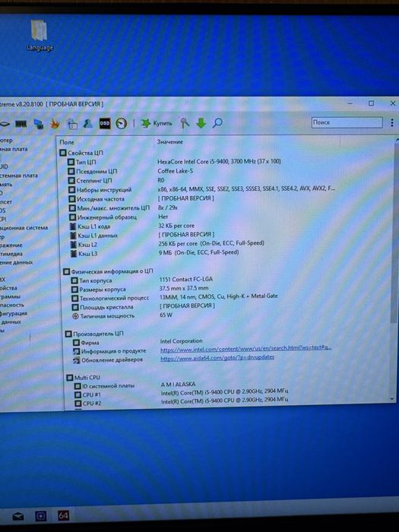Select the Информация о продукте row label
399x532 pixels.
tap(114, 351)
